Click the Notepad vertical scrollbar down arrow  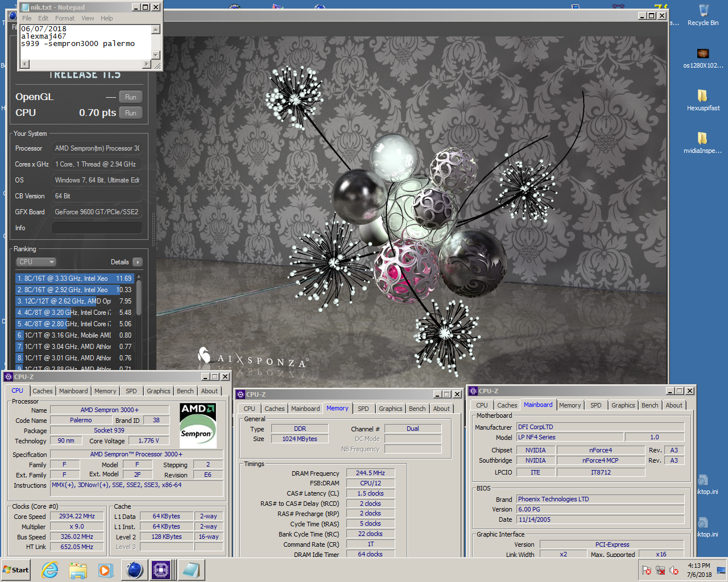[x=156, y=55]
